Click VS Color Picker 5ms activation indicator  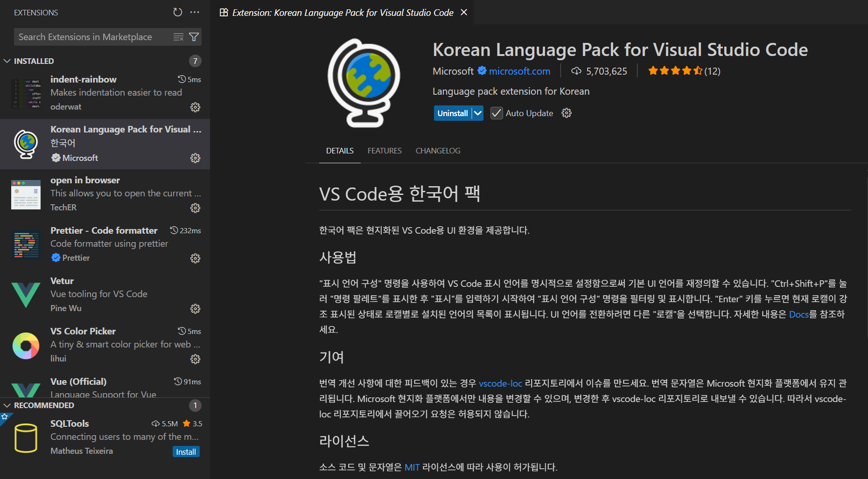189,331
